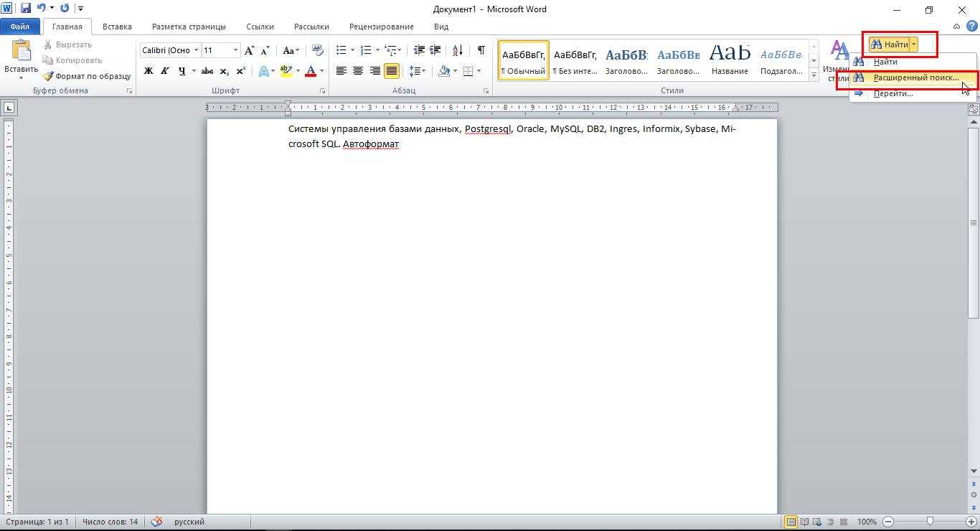Open the font name dropdown (Calibri)
This screenshot has width=980, height=531.
pyautogui.click(x=196, y=50)
